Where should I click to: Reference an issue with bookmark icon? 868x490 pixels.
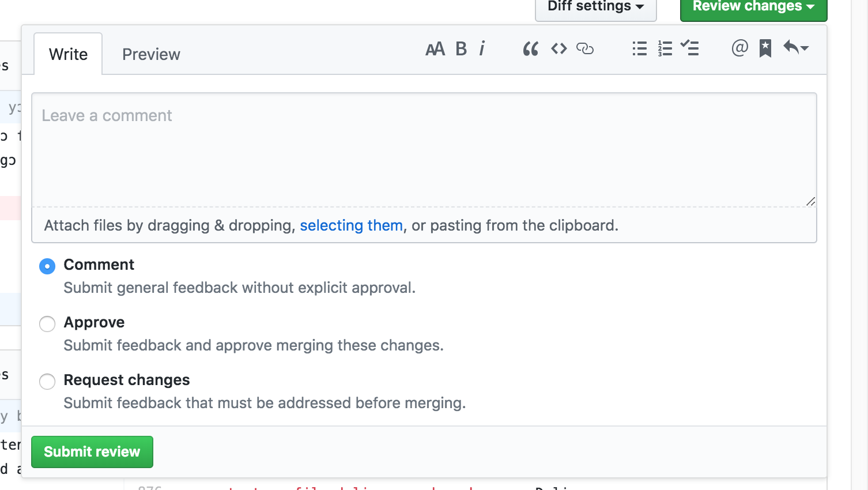pos(765,48)
